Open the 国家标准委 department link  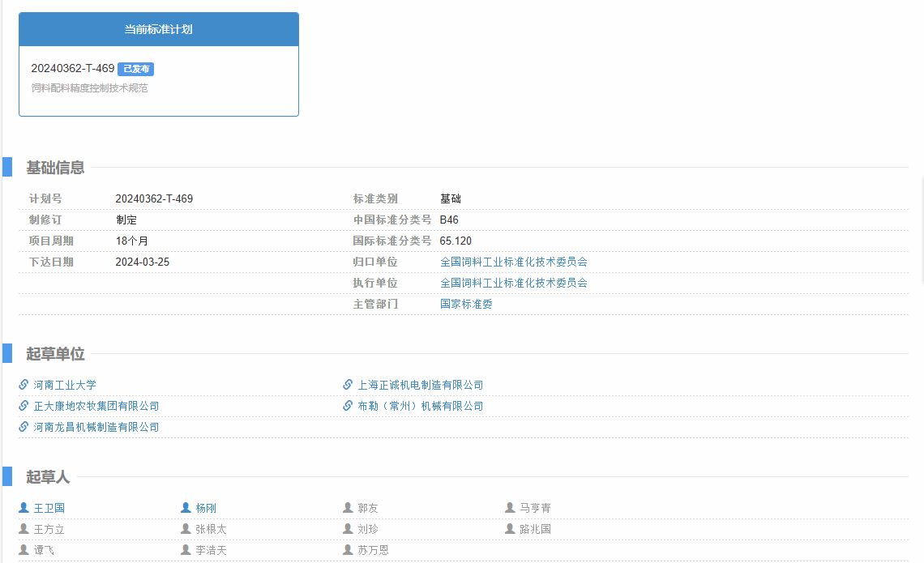[x=466, y=304]
